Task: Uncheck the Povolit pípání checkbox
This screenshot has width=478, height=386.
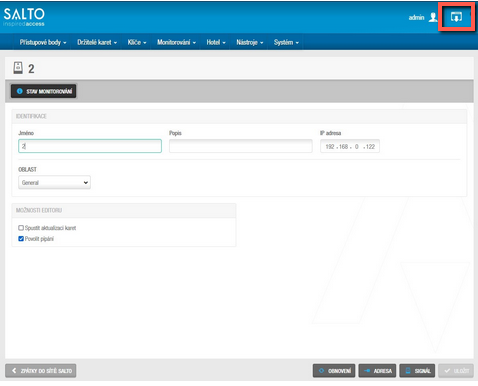Action: 21,238
